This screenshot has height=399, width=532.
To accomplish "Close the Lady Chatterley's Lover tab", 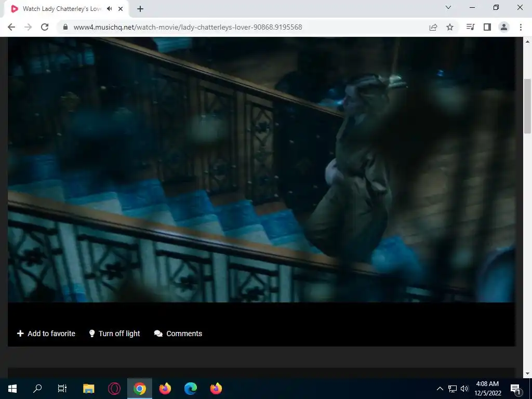I will click(121, 9).
